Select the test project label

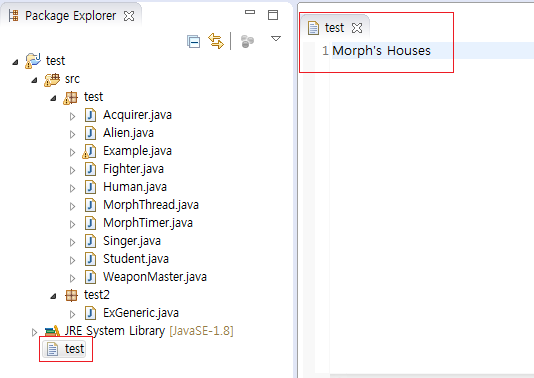click(x=56, y=61)
